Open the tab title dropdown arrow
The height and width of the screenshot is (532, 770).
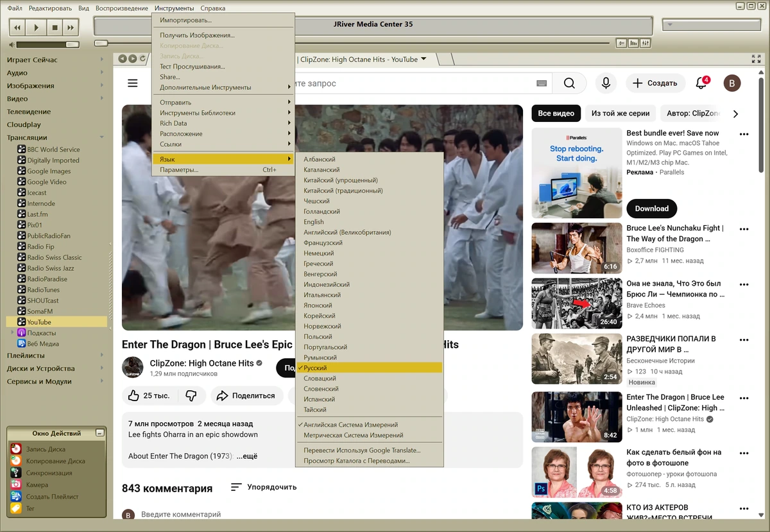424,59
